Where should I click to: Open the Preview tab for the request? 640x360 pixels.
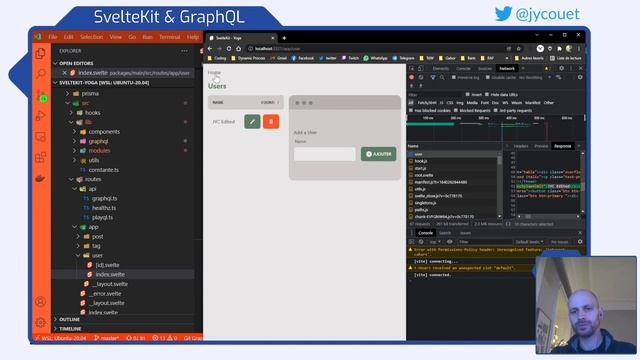coord(541,146)
